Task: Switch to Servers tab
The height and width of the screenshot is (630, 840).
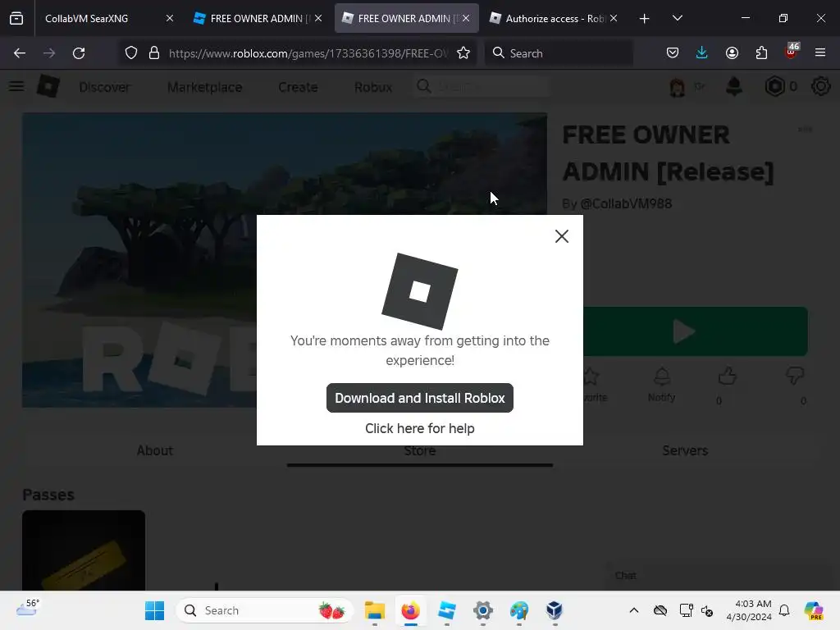Action: tap(685, 450)
